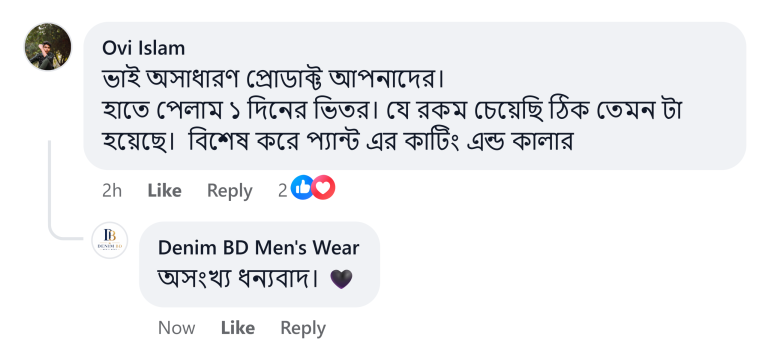Like Ovi Islam's comment
This screenshot has width=768, height=362.
click(x=165, y=191)
